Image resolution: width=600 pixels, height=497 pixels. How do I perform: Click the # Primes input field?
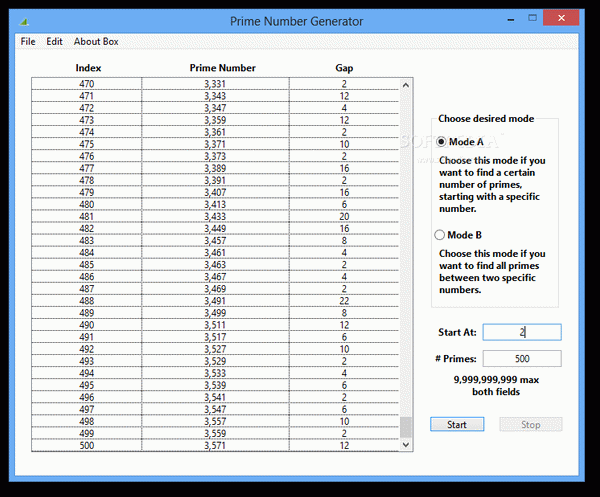tap(521, 358)
